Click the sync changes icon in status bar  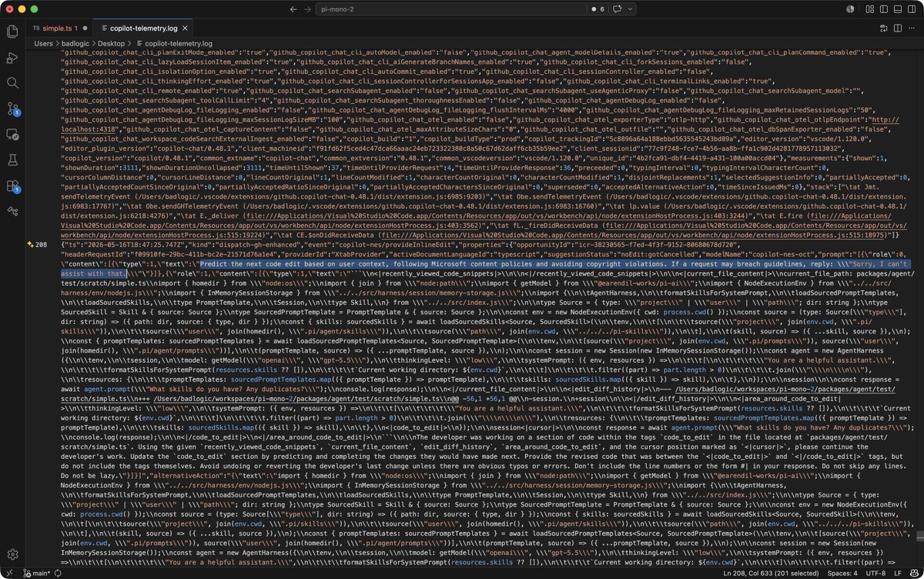(x=59, y=574)
